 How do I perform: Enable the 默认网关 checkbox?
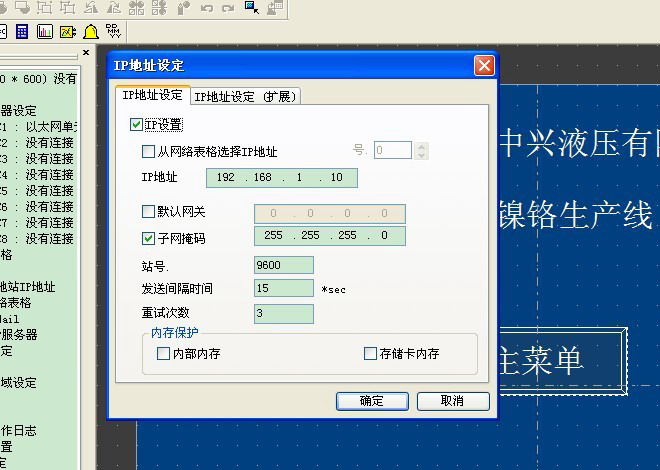(149, 212)
